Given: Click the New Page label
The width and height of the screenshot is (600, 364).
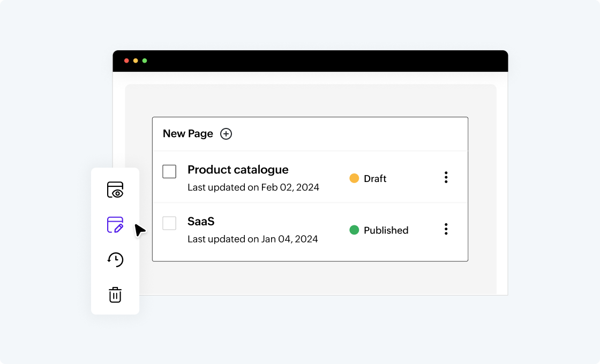Looking at the screenshot, I should 187,134.
